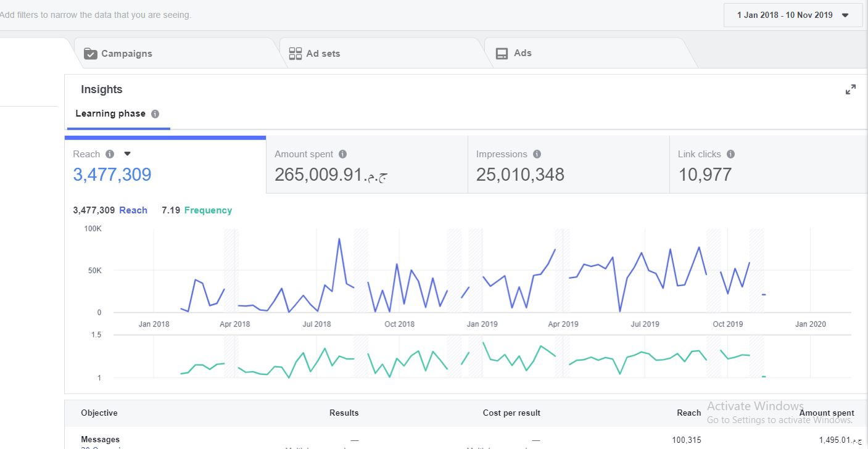Click the Results column header
The width and height of the screenshot is (868, 449).
click(344, 413)
